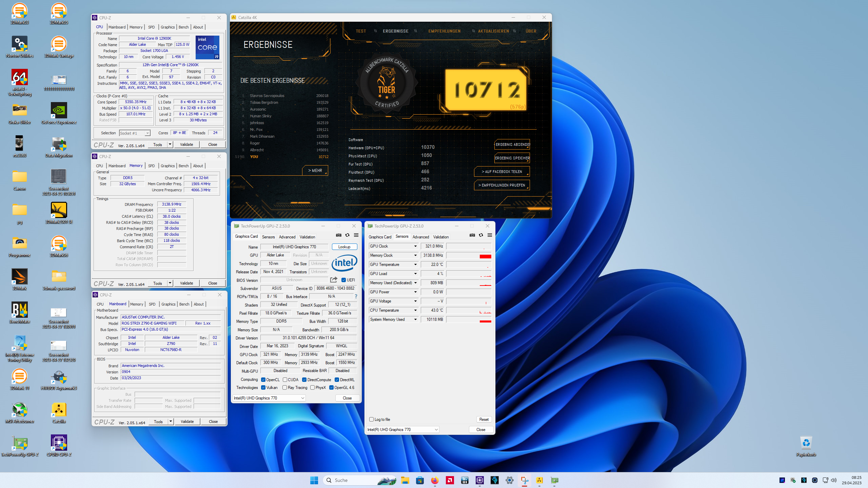Click taskbar Suche search field
Viewport: 868px width, 488px height.
(x=360, y=480)
